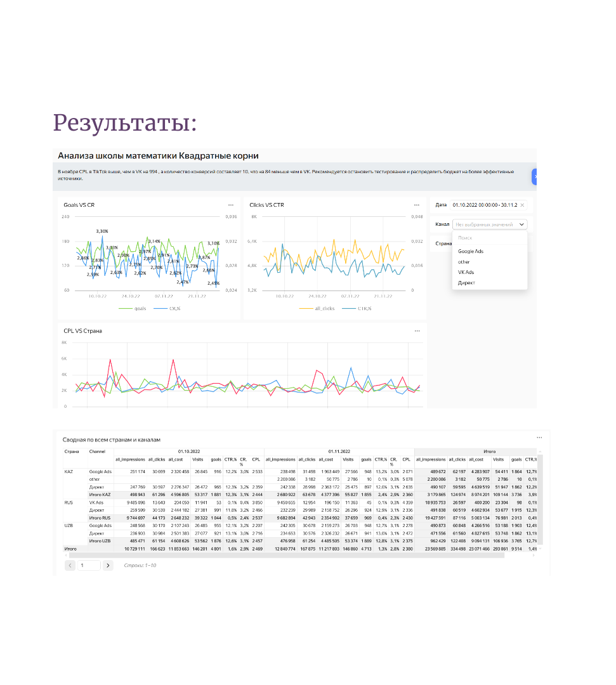Click the 'Clicks VS CTR' chart title
Image resolution: width=616 pixels, height=685 pixels.
(x=266, y=205)
